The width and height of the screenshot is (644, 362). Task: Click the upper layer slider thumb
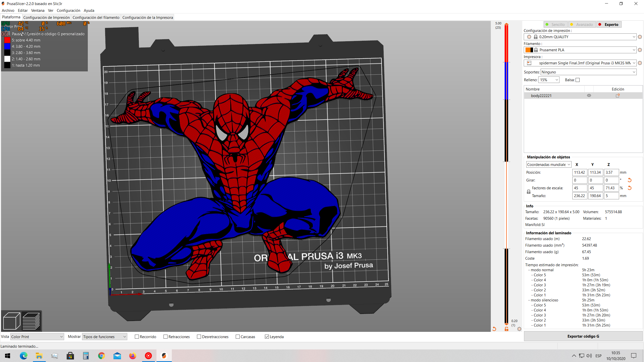click(x=506, y=24)
